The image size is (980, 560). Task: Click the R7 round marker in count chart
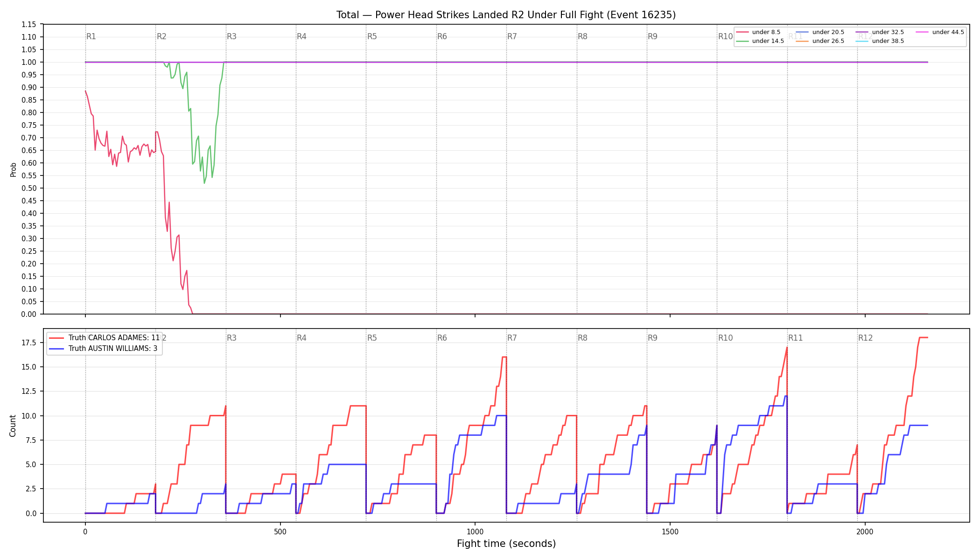(512, 338)
